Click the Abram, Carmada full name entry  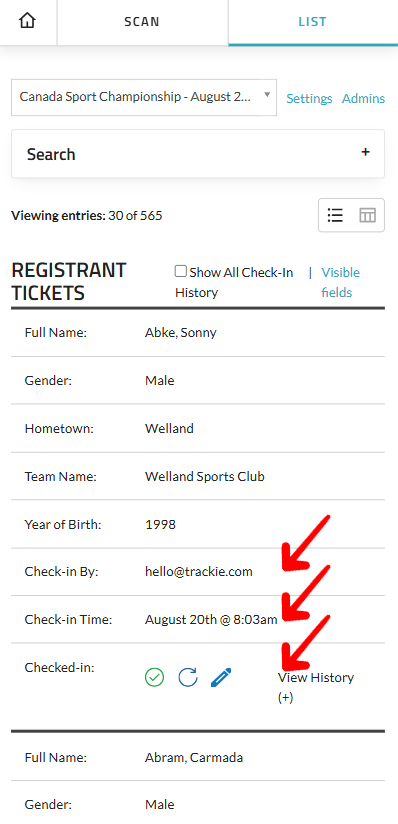coord(194,758)
